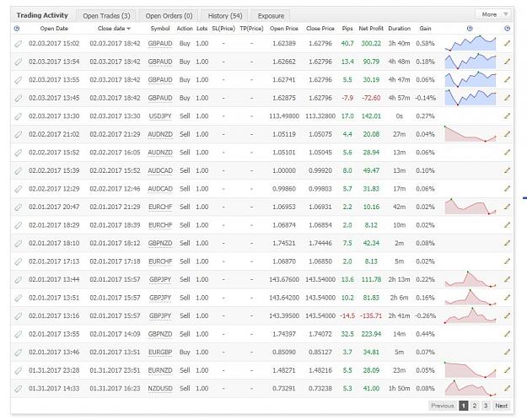Sort by Pips column header
Screen dimensions: 527x420
[x=347, y=29]
